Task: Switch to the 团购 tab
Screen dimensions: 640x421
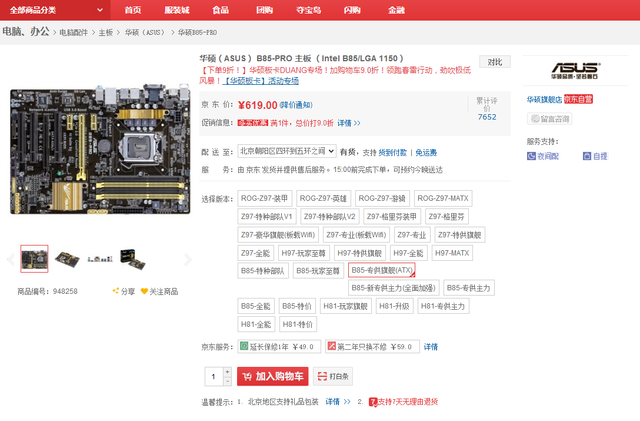Action: coord(264,10)
